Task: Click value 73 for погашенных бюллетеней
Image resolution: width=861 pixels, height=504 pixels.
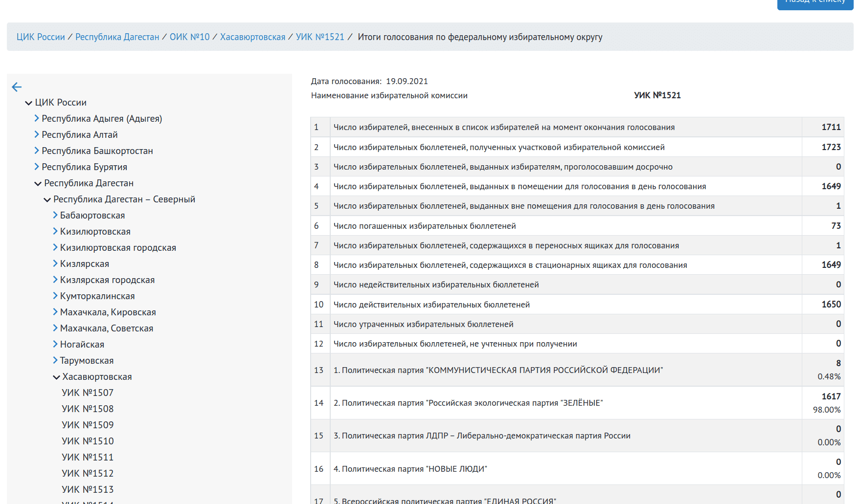Action: (x=836, y=225)
